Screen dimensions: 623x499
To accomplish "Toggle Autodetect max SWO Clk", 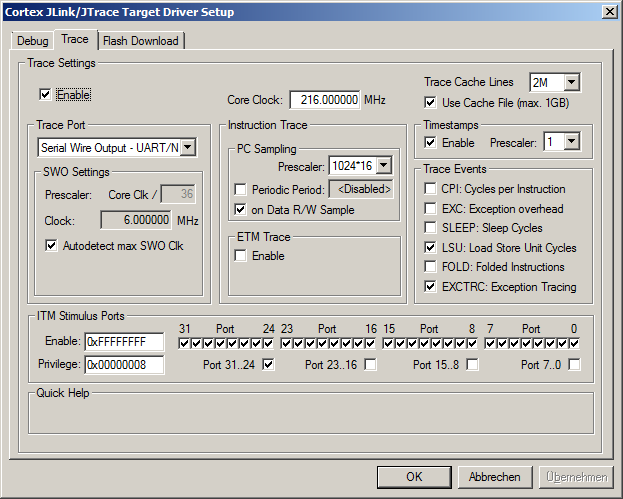I will pyautogui.click(x=51, y=246).
